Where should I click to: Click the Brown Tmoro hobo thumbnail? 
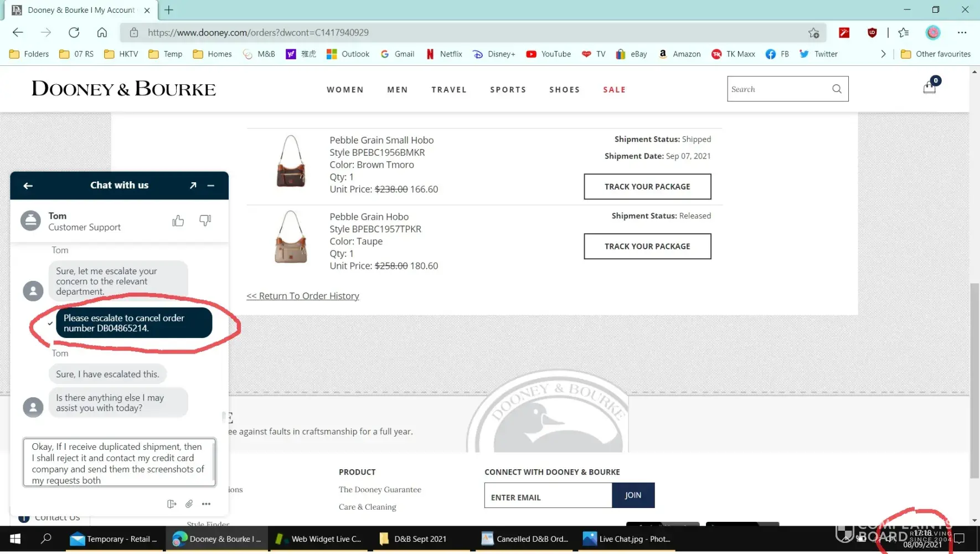(291, 161)
